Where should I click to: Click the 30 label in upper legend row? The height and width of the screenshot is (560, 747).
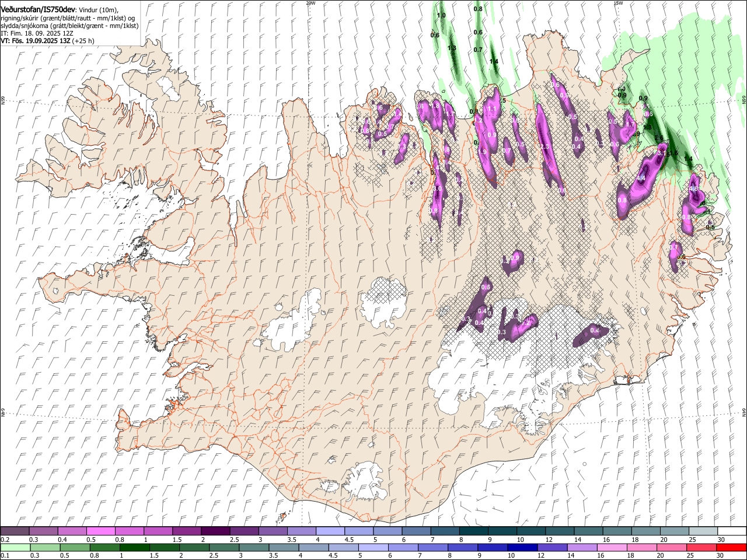[720, 540]
